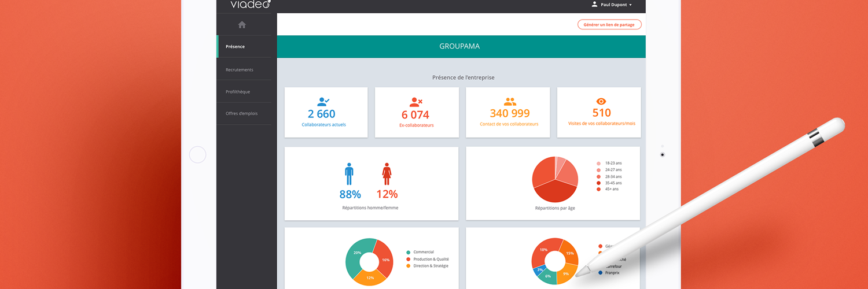This screenshot has width=868, height=289.
Task: Click the orange eye visits icon
Action: 601,101
